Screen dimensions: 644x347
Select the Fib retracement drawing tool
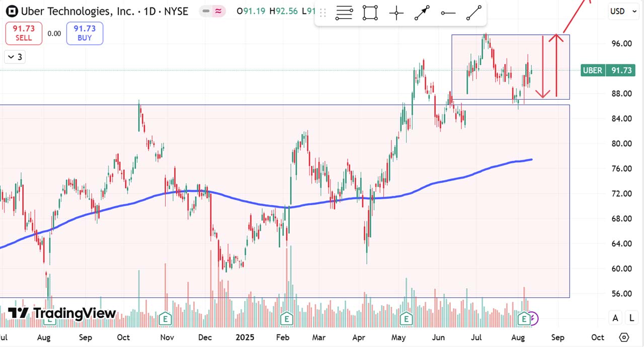click(x=344, y=13)
